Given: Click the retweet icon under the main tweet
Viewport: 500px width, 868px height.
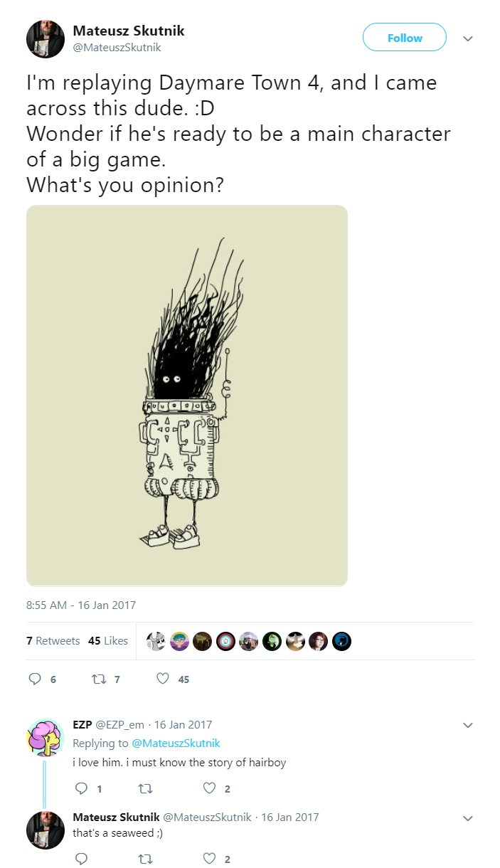Looking at the screenshot, I should pos(98,679).
